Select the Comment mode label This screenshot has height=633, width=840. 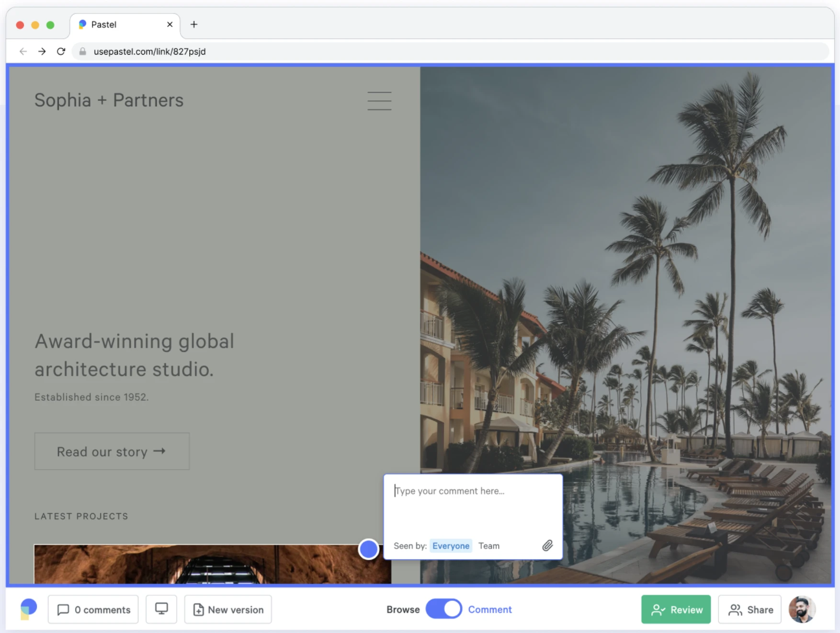[489, 610]
